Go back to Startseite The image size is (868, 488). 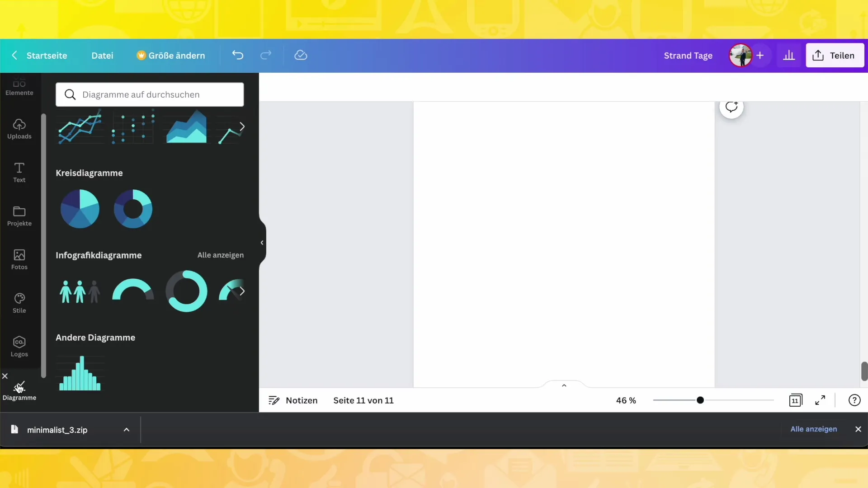(39, 56)
